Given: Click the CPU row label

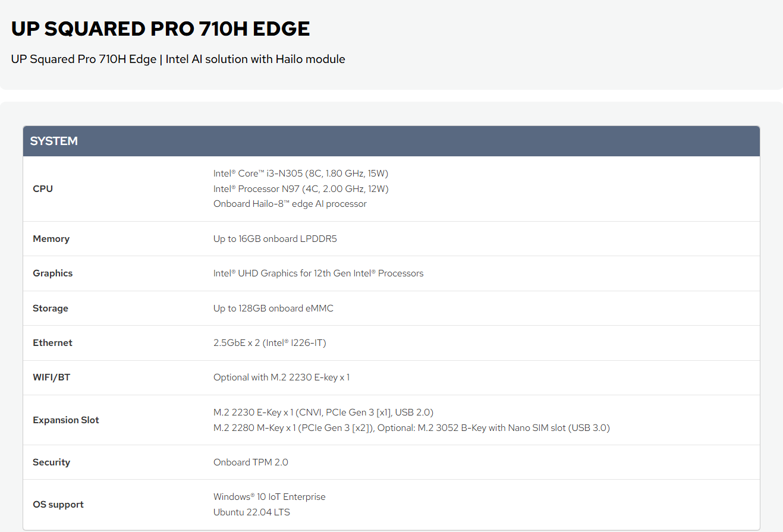Looking at the screenshot, I should [x=43, y=188].
